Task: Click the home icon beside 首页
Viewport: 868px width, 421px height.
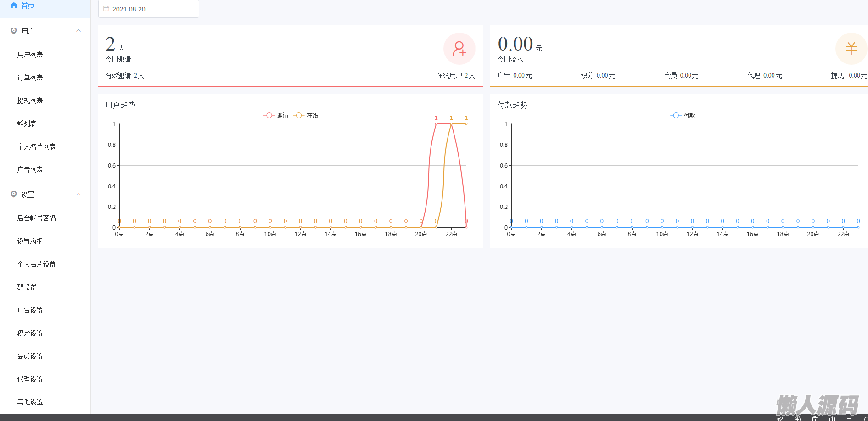Action: (14, 6)
